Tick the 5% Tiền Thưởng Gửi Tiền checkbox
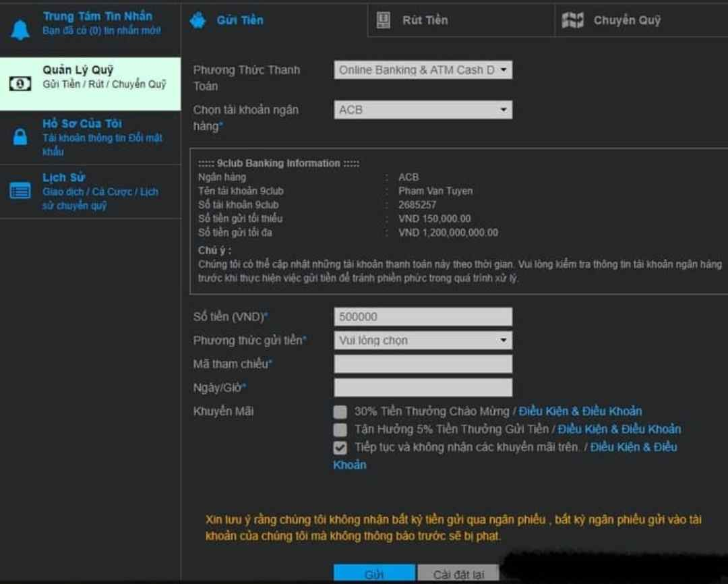The width and height of the screenshot is (728, 584). 340,430
